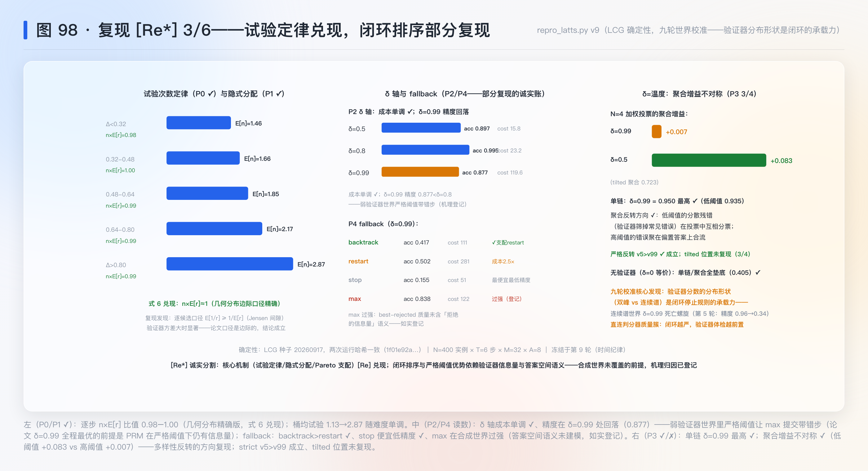Image resolution: width=868 pixels, height=471 pixels.
Task: Click the small orange +0.007 gain bar
Action: pos(656,132)
